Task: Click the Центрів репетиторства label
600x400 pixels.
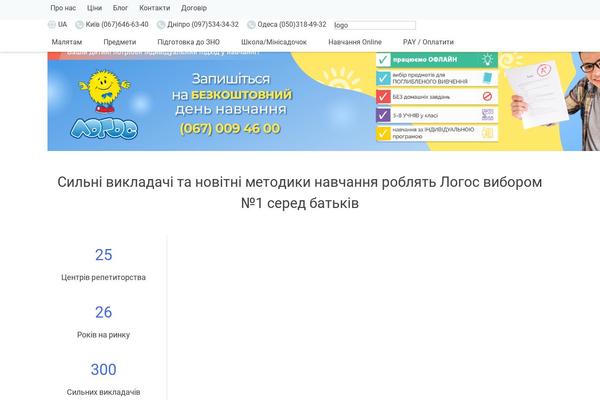Action: point(104,277)
